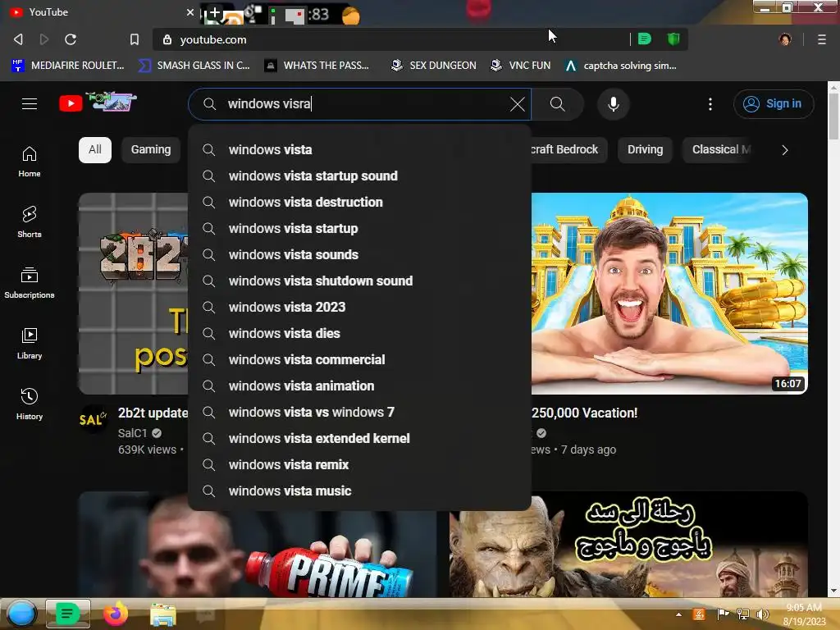This screenshot has height=630, width=840.
Task: Open Firefox from the taskbar
Action: (115, 614)
